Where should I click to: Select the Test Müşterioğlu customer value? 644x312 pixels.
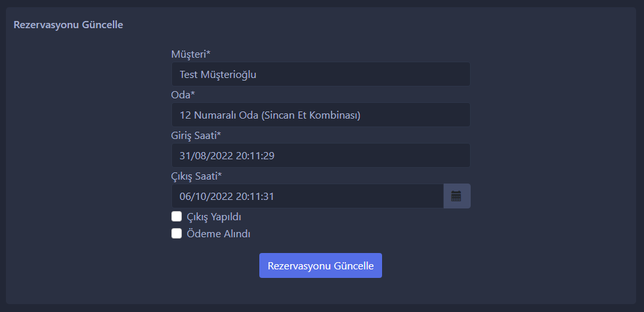click(x=218, y=75)
